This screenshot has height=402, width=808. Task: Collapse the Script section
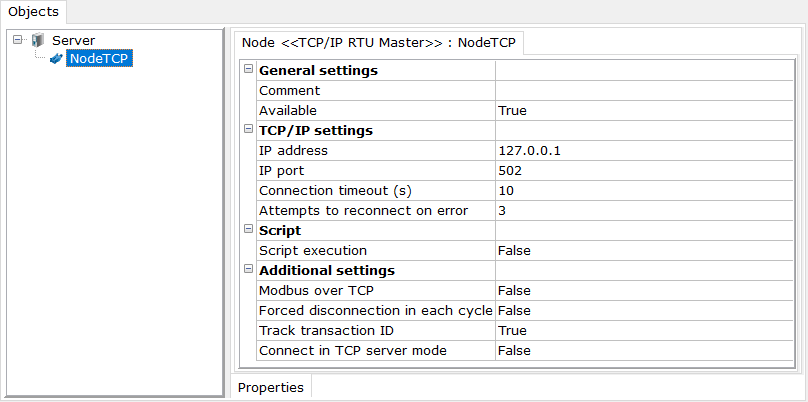click(248, 228)
